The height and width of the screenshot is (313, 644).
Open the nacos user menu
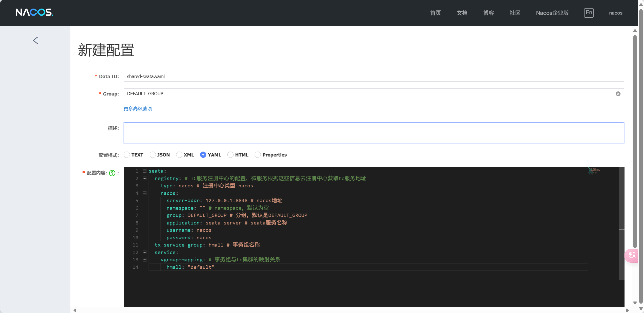tap(615, 13)
